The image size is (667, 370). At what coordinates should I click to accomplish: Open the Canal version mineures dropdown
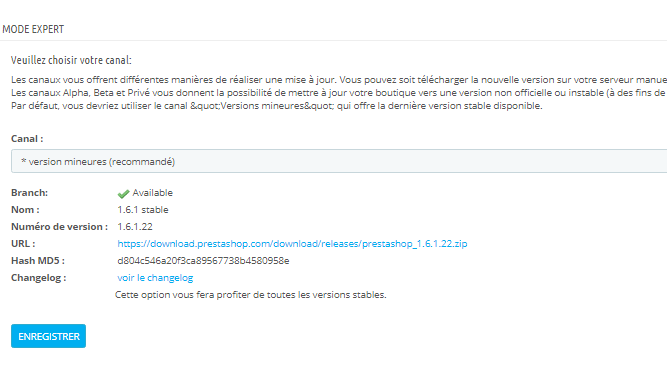pyautogui.click(x=339, y=161)
